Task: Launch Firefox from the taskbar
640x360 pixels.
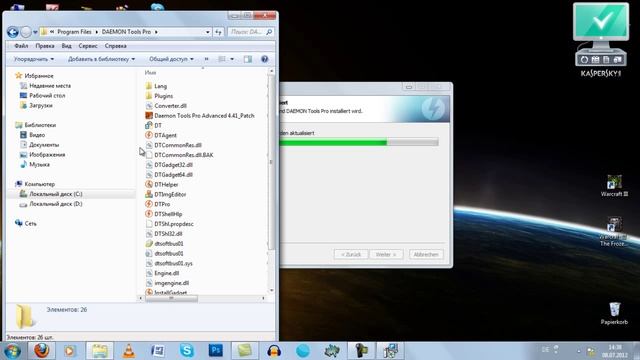Action: tap(41, 351)
